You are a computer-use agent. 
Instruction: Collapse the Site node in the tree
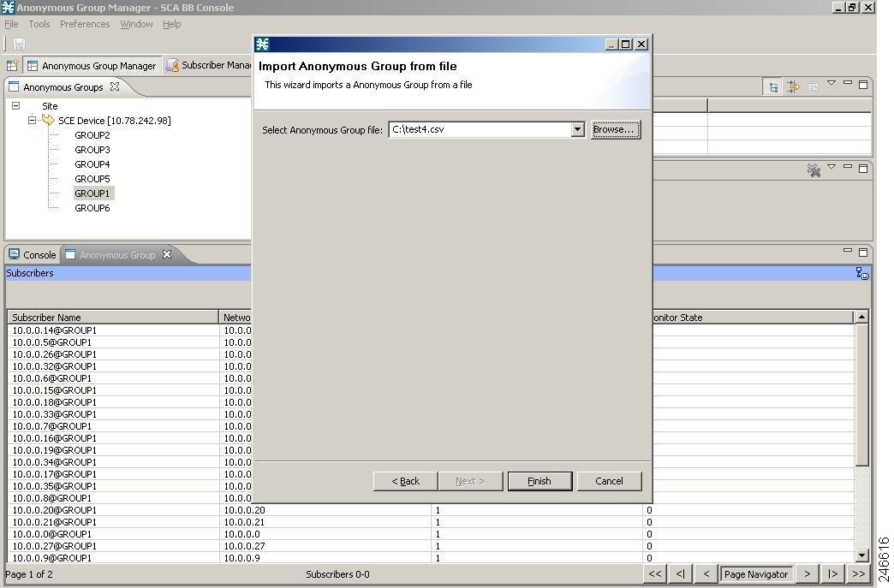point(15,105)
